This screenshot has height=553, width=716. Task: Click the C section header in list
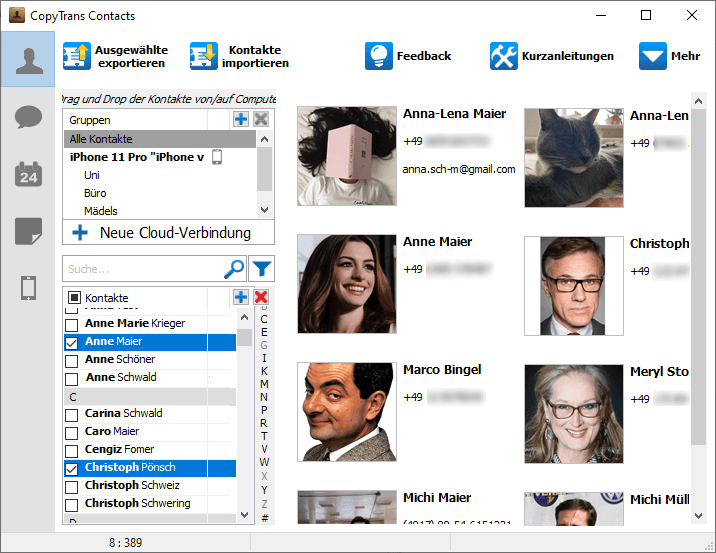tap(150, 397)
